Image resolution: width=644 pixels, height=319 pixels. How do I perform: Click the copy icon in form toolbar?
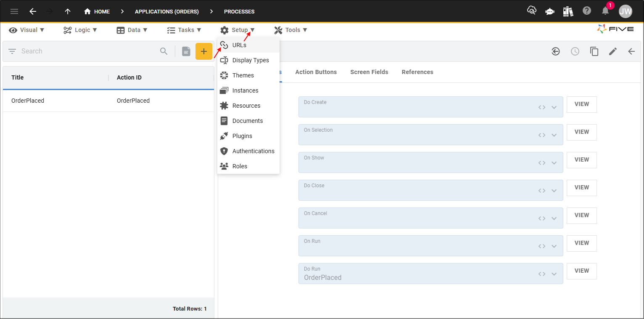[594, 51]
